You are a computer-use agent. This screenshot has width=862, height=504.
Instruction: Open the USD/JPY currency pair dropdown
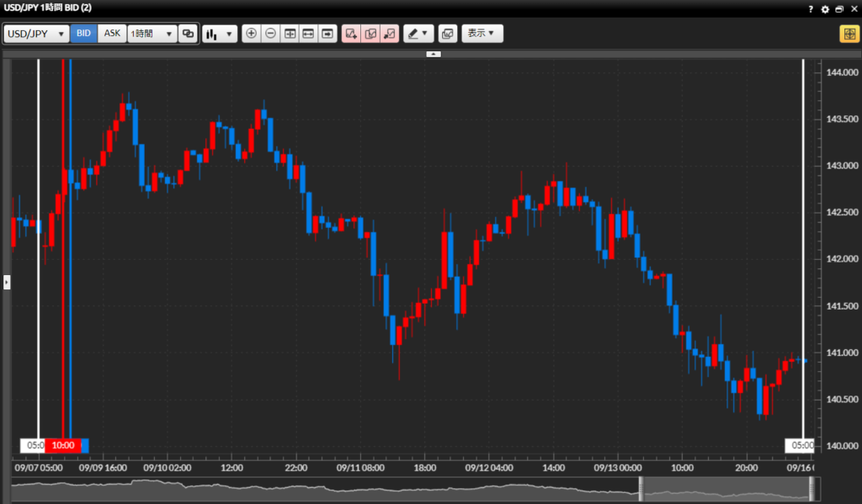(35, 34)
